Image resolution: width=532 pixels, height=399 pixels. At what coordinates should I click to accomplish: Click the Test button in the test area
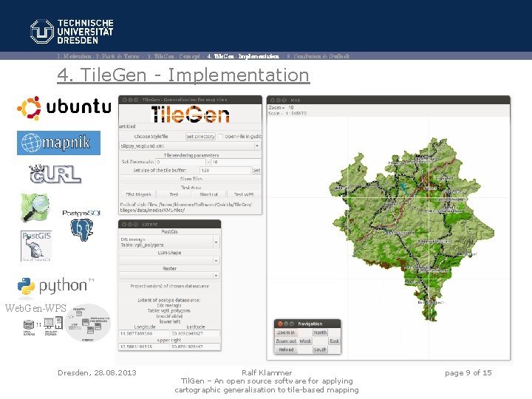pyautogui.click(x=174, y=194)
